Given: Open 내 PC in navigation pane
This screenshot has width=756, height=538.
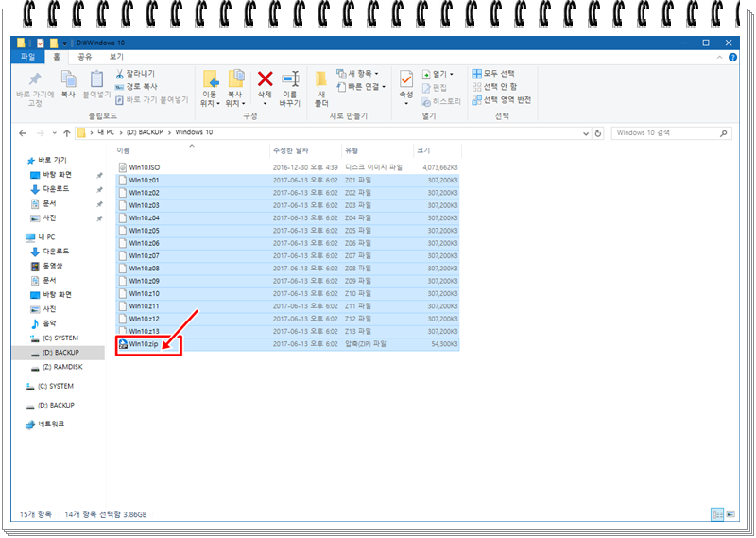Looking at the screenshot, I should 41,237.
